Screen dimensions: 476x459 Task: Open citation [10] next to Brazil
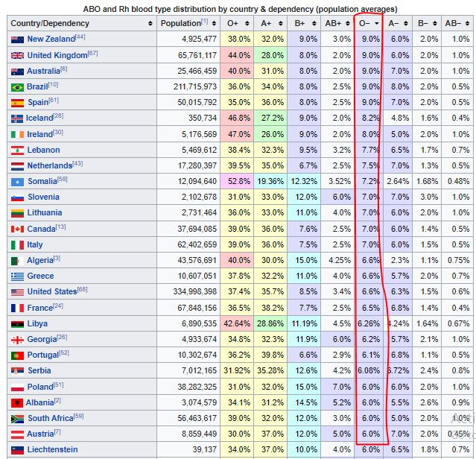(x=54, y=85)
